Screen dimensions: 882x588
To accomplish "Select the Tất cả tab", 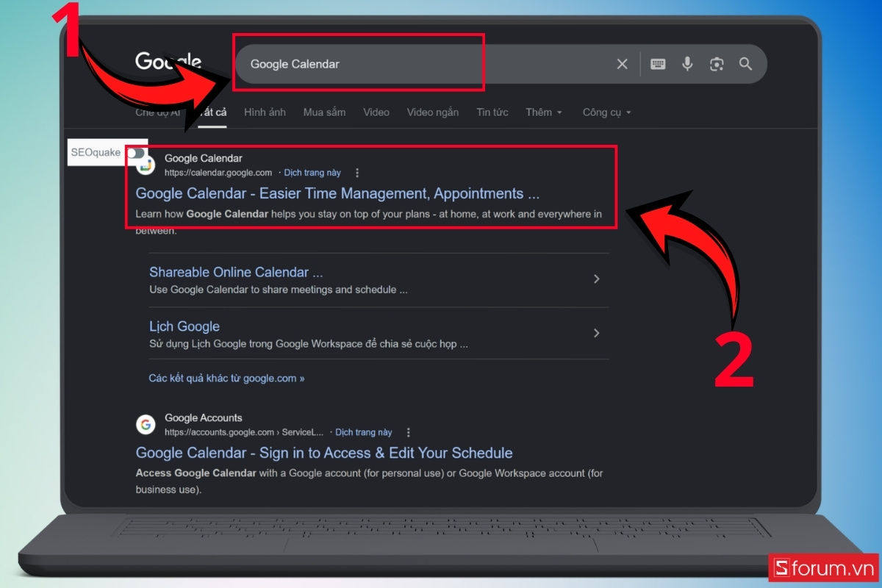I will (211, 112).
